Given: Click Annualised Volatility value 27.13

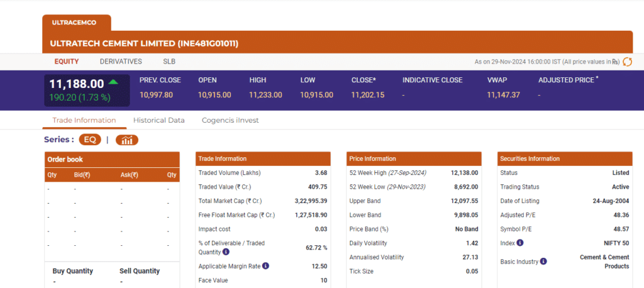Looking at the screenshot, I should (470, 257).
